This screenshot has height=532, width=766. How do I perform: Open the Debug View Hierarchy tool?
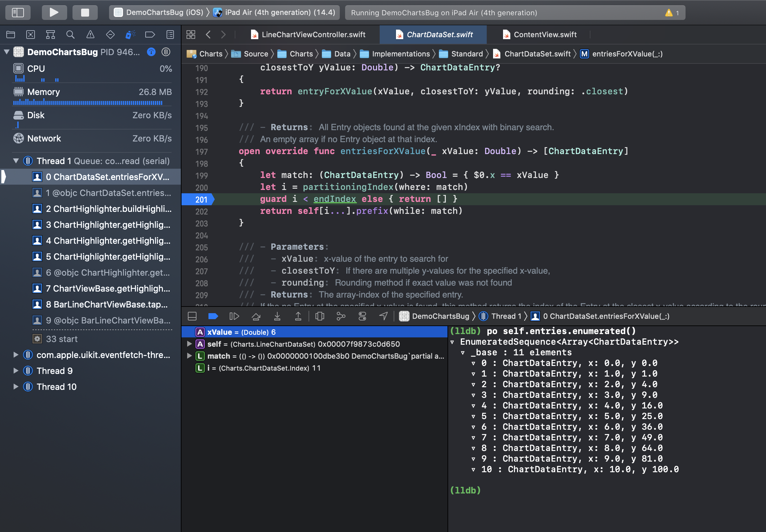point(319,316)
